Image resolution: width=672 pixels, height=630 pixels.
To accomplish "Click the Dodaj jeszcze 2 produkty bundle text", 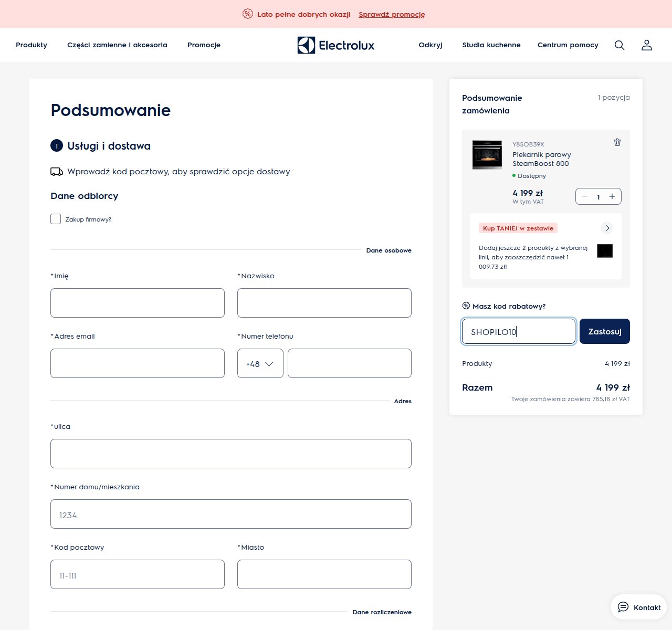I will [x=533, y=257].
